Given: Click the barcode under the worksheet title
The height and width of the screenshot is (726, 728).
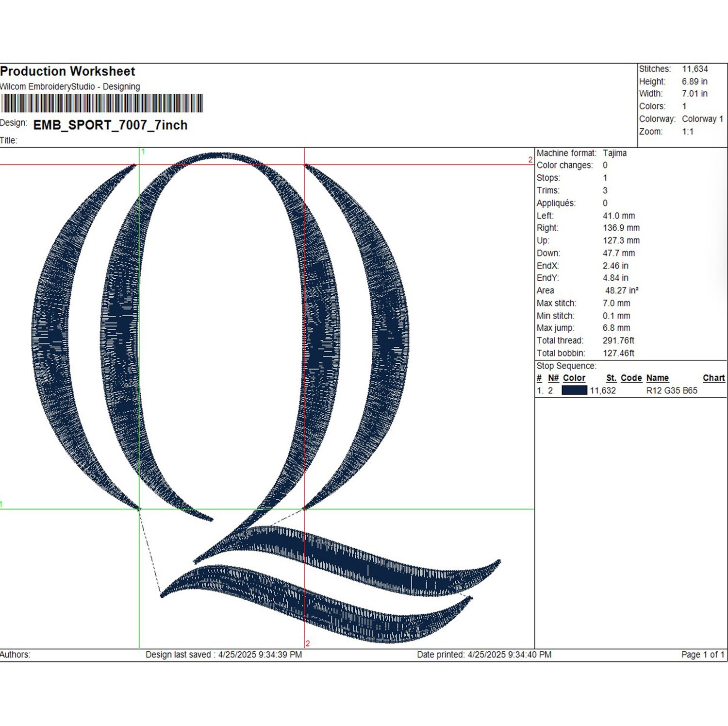Looking at the screenshot, I should tap(101, 103).
